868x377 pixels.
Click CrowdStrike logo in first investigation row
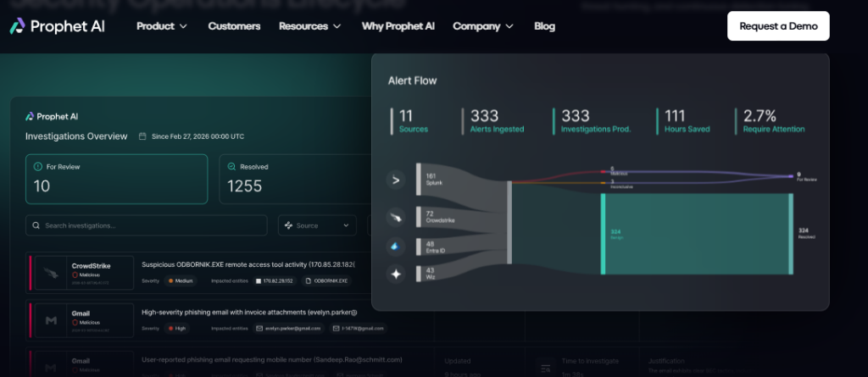[51, 273]
